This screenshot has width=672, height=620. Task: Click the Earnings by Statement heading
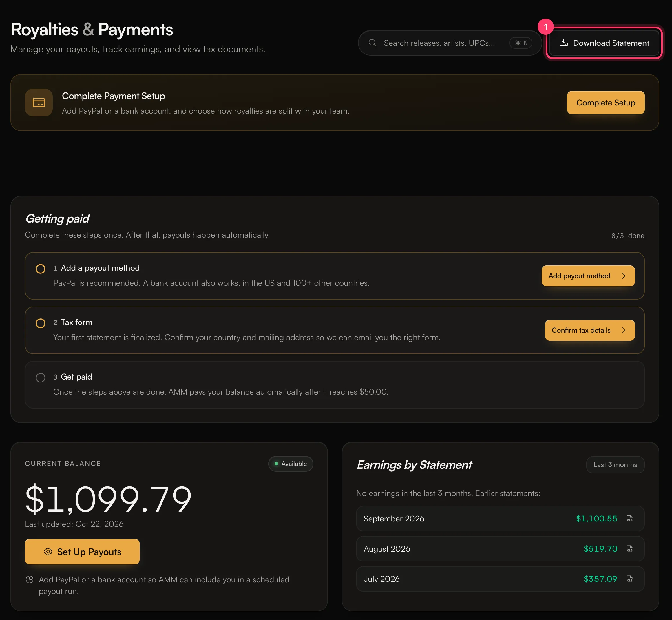pyautogui.click(x=414, y=465)
